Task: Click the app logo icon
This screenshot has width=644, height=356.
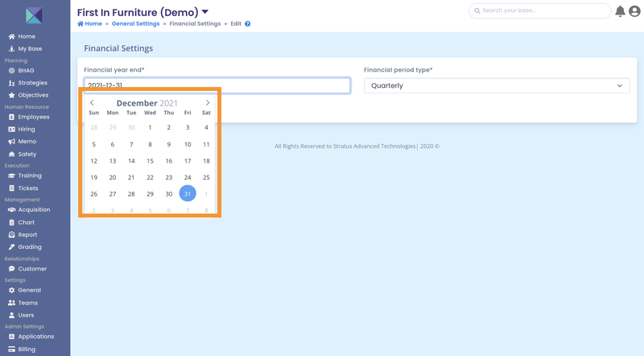Action: (x=35, y=14)
